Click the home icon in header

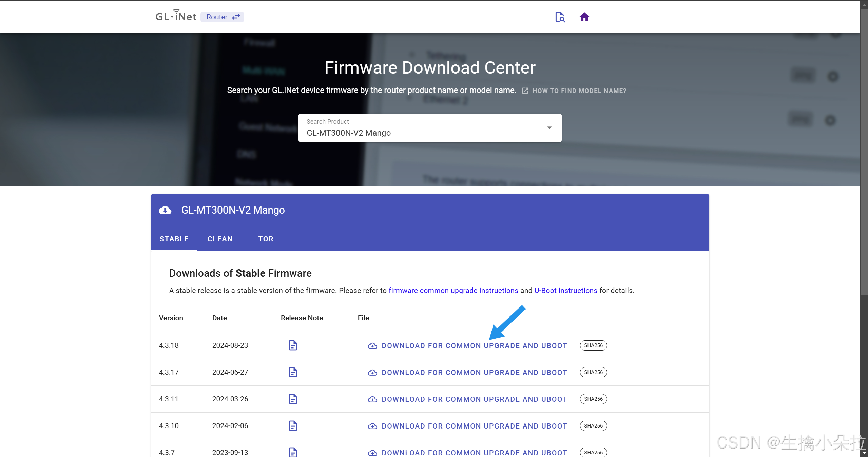[584, 17]
